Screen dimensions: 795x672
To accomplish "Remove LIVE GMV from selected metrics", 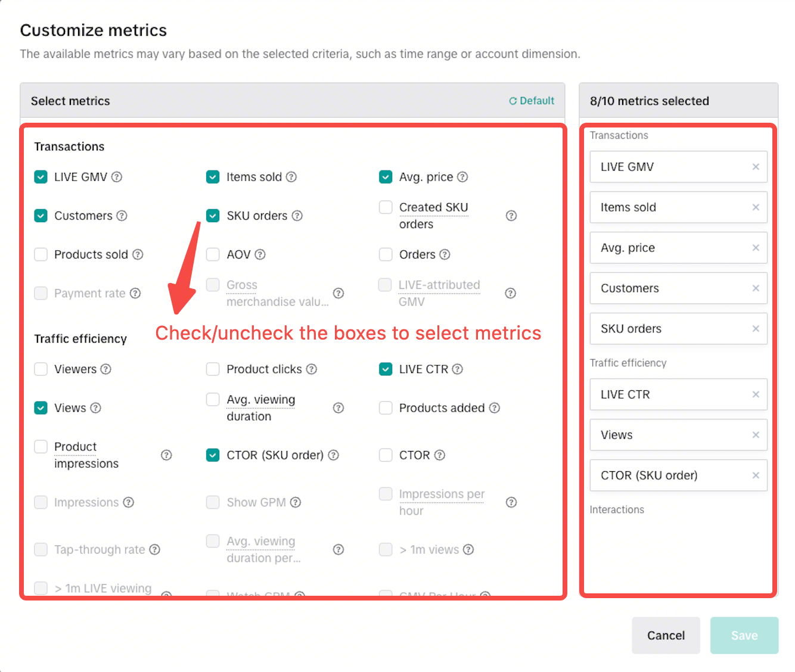I will point(756,167).
